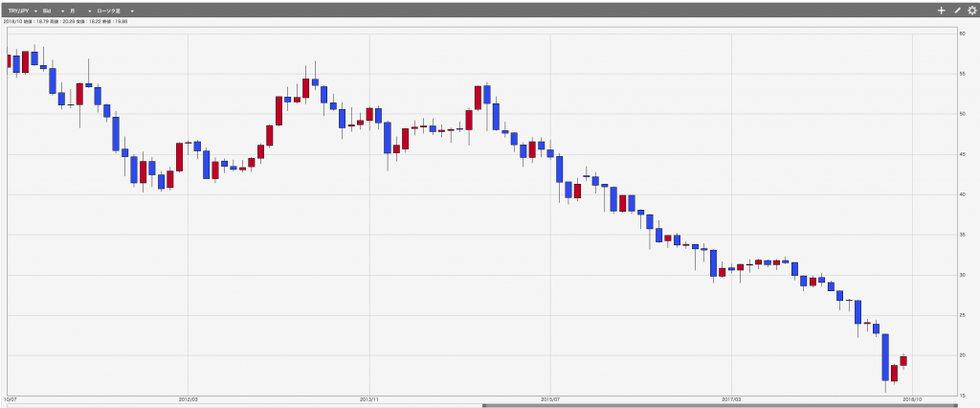Click the 2013/11 date axis label

pos(369,398)
